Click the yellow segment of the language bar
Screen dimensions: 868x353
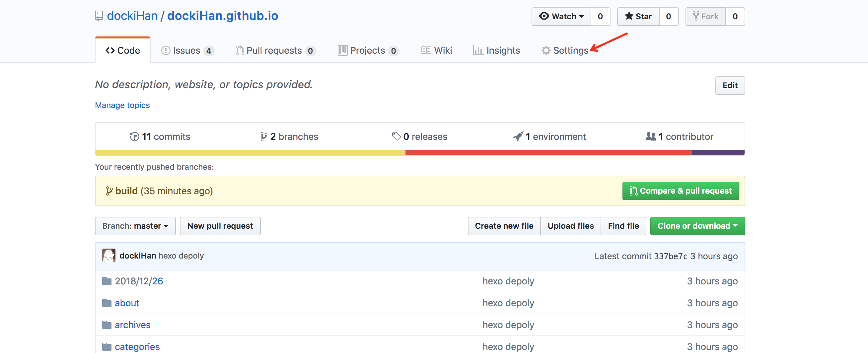click(251, 152)
